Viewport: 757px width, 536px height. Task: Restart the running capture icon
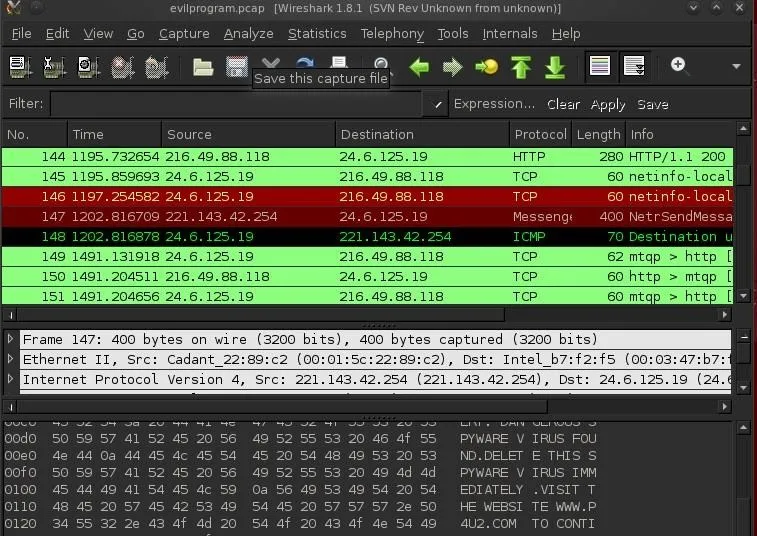tap(157, 67)
